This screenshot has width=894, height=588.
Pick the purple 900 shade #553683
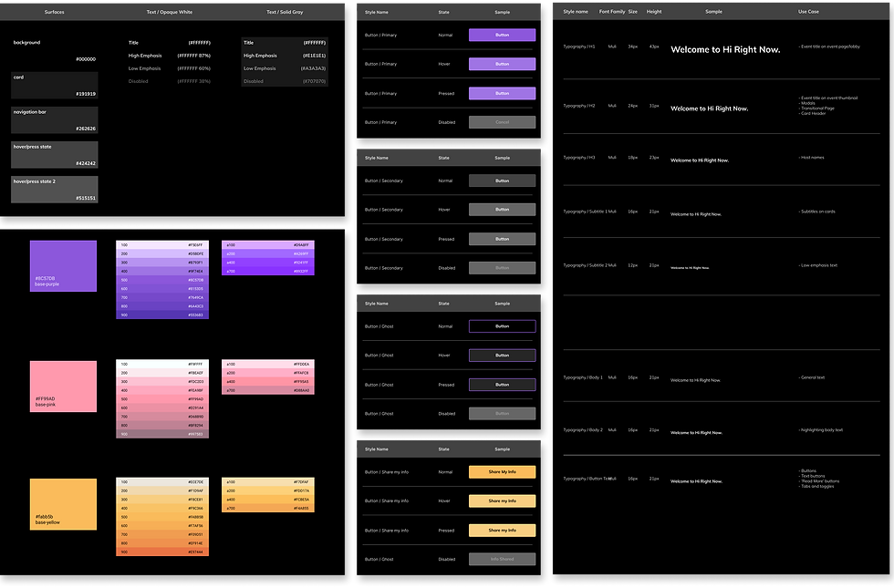tap(162, 315)
